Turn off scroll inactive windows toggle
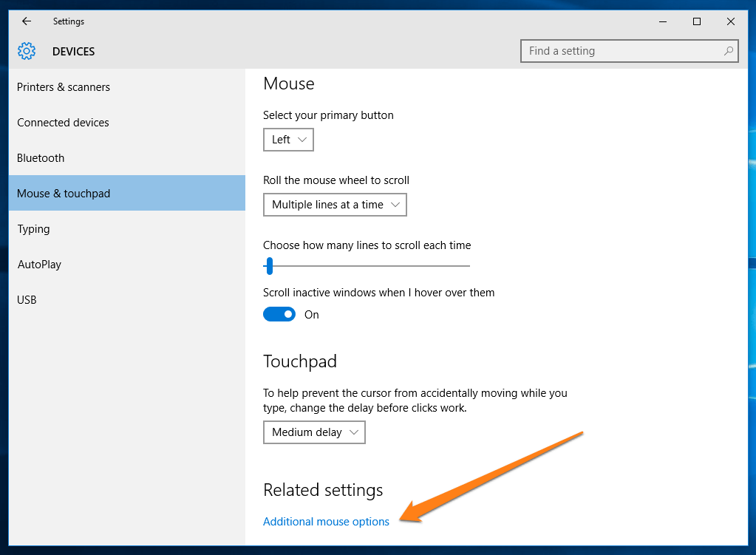The width and height of the screenshot is (756, 555). click(x=279, y=314)
